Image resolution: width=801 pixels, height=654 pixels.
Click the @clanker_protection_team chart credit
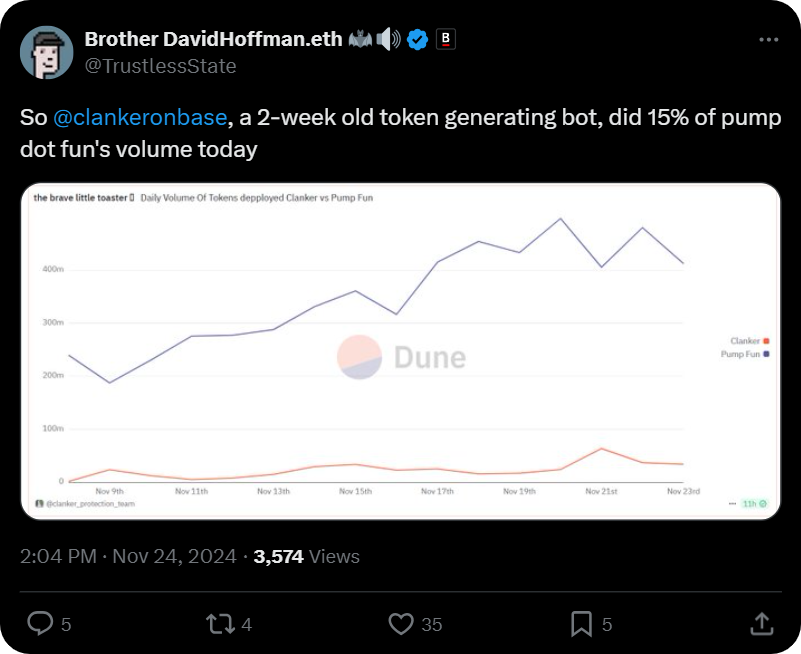coord(85,504)
